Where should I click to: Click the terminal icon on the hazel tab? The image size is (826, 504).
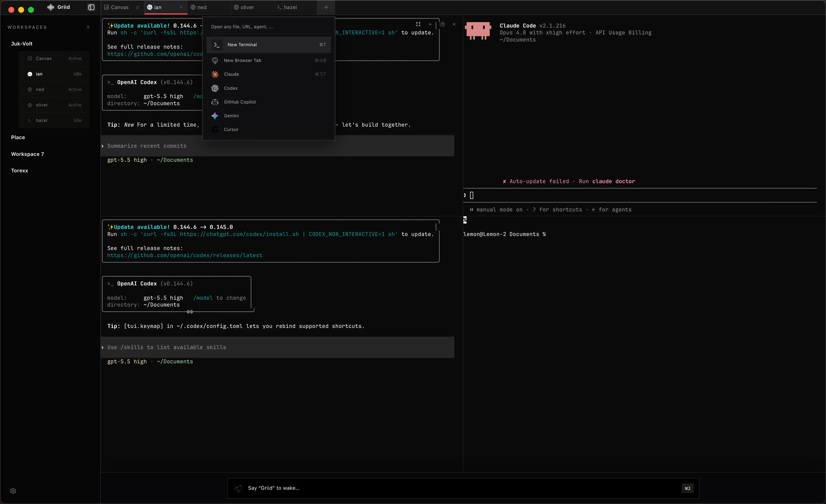pos(279,7)
